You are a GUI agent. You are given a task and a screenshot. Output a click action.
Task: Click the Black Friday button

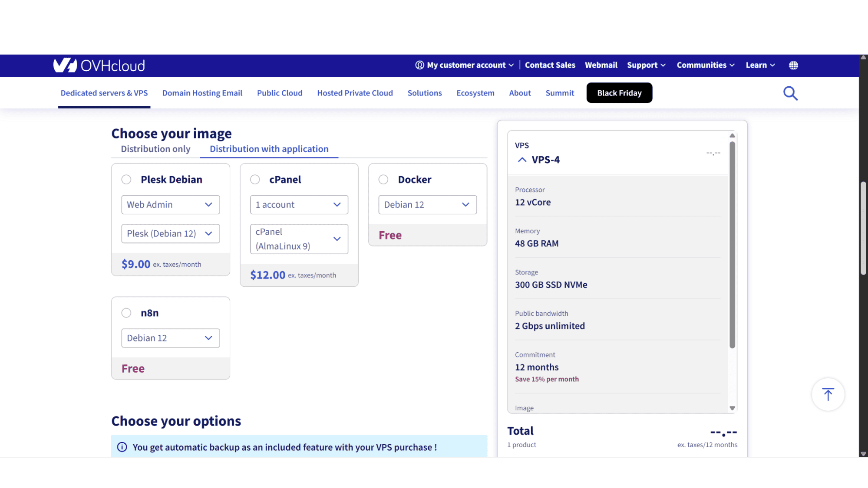point(619,93)
